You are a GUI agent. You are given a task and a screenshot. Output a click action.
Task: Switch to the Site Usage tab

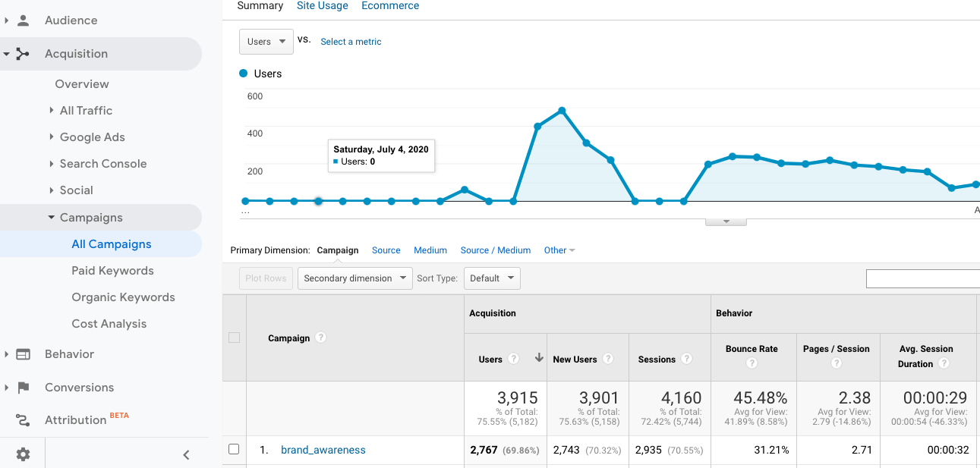[322, 6]
